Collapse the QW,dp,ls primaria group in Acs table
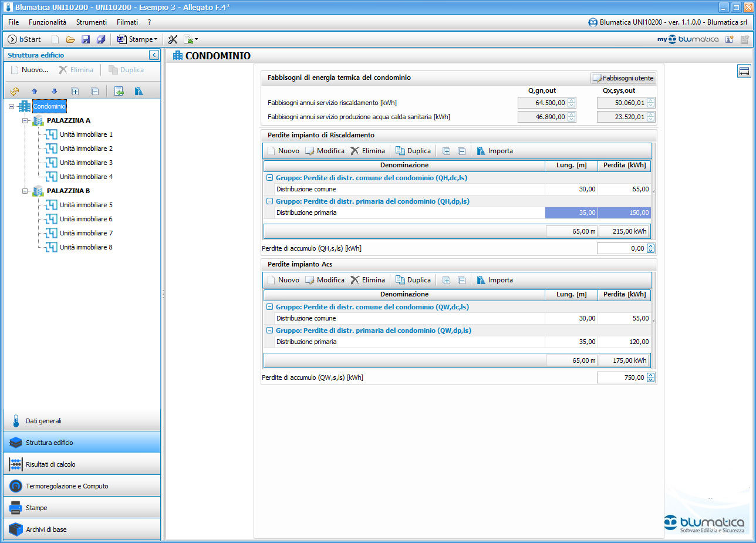The width and height of the screenshot is (756, 543). [269, 330]
